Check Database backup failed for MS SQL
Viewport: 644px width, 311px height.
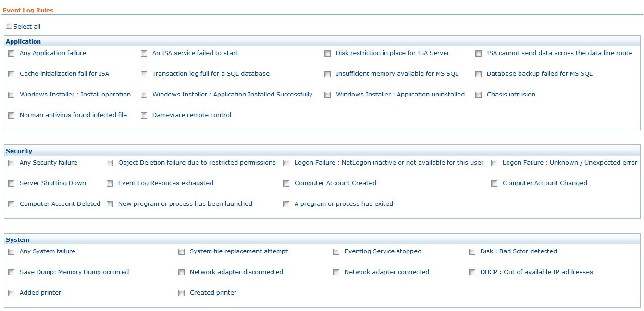pyautogui.click(x=479, y=74)
